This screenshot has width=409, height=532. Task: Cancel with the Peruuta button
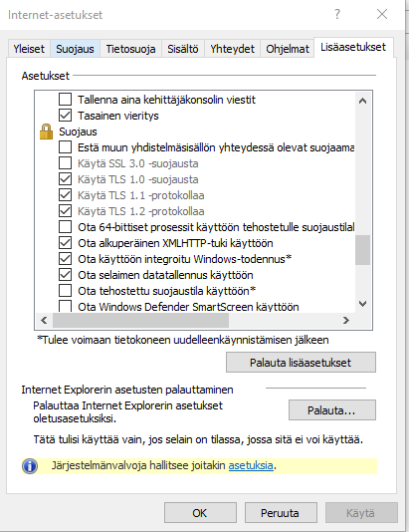coord(281,513)
